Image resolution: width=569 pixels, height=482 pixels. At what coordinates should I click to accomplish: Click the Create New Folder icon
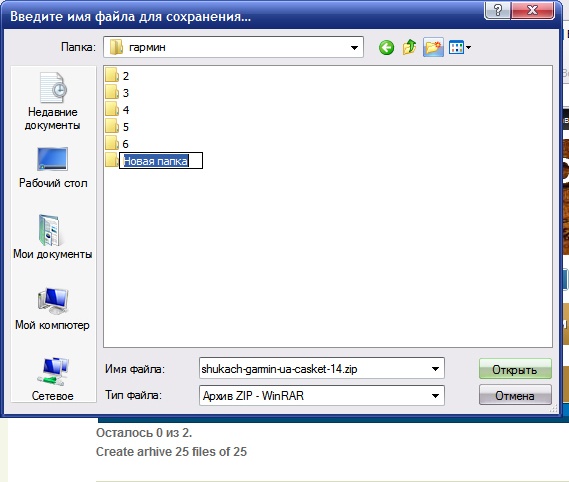(433, 47)
